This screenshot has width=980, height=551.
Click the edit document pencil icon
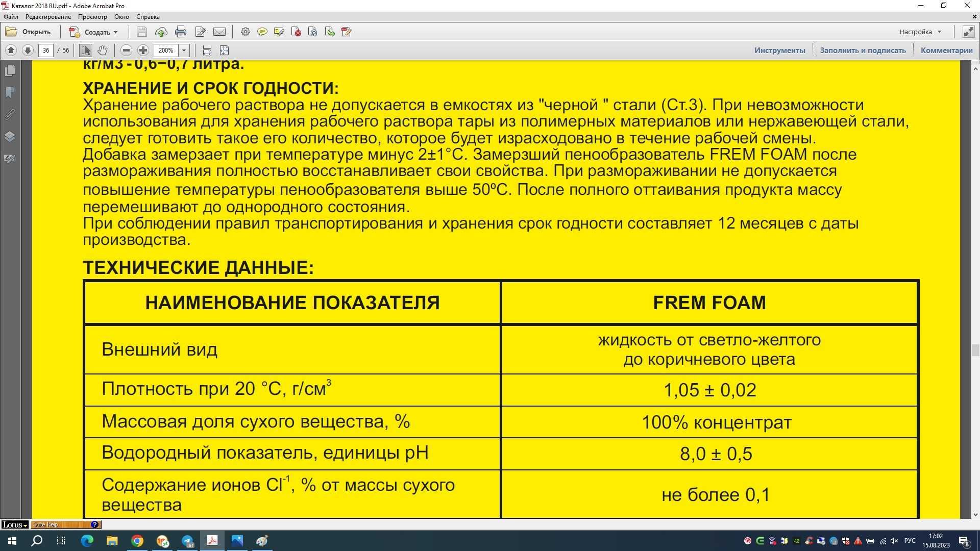201,32
